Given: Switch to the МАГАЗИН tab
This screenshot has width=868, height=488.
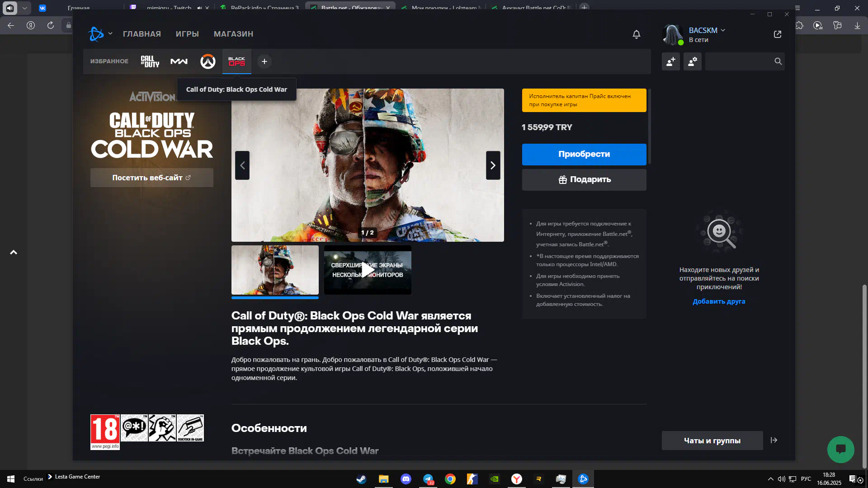Looking at the screenshot, I should [233, 34].
